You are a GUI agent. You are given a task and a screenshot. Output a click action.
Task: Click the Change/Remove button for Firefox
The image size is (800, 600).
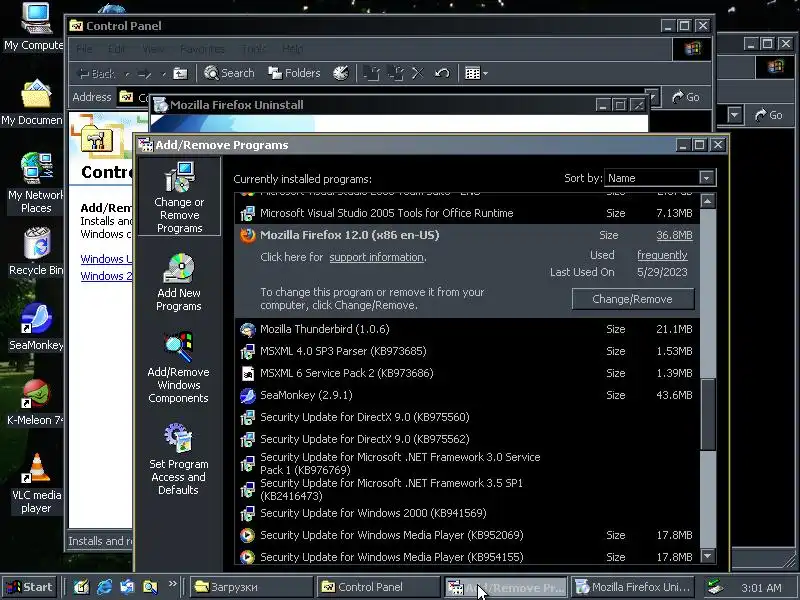pyautogui.click(x=633, y=299)
